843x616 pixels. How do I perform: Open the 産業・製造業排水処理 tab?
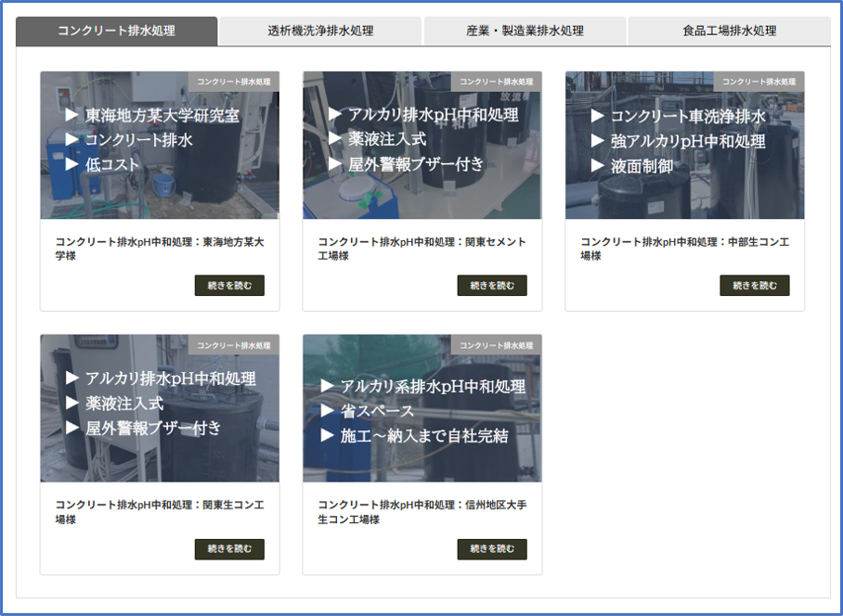(x=525, y=31)
